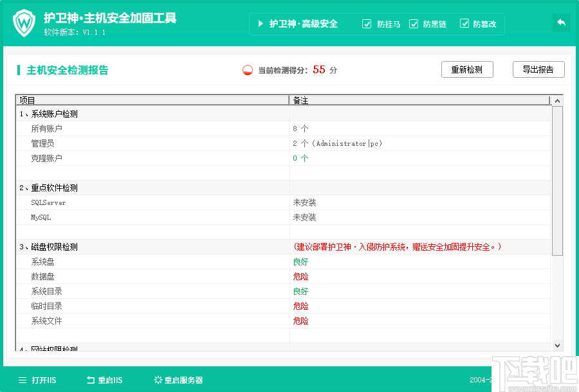Enable the 防挂马 checkbox
The width and height of the screenshot is (579, 392).
tap(366, 24)
